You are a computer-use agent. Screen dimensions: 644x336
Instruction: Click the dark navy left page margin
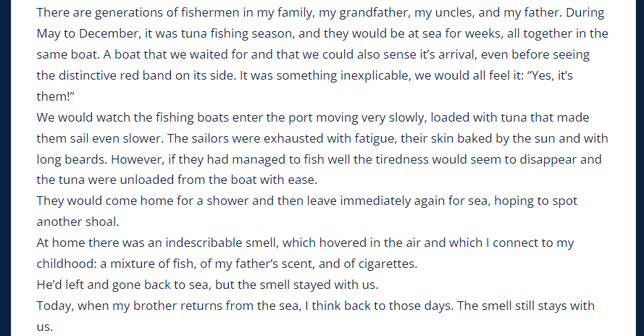[x=5, y=168]
